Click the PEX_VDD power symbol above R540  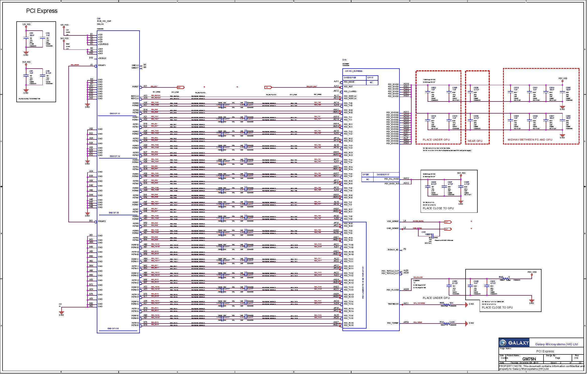point(532,274)
